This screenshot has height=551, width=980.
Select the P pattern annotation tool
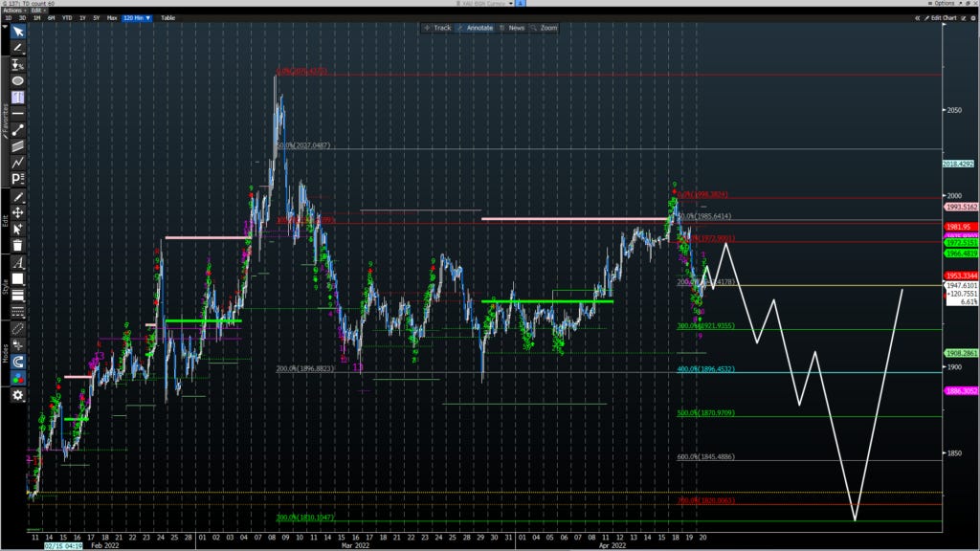tap(18, 179)
